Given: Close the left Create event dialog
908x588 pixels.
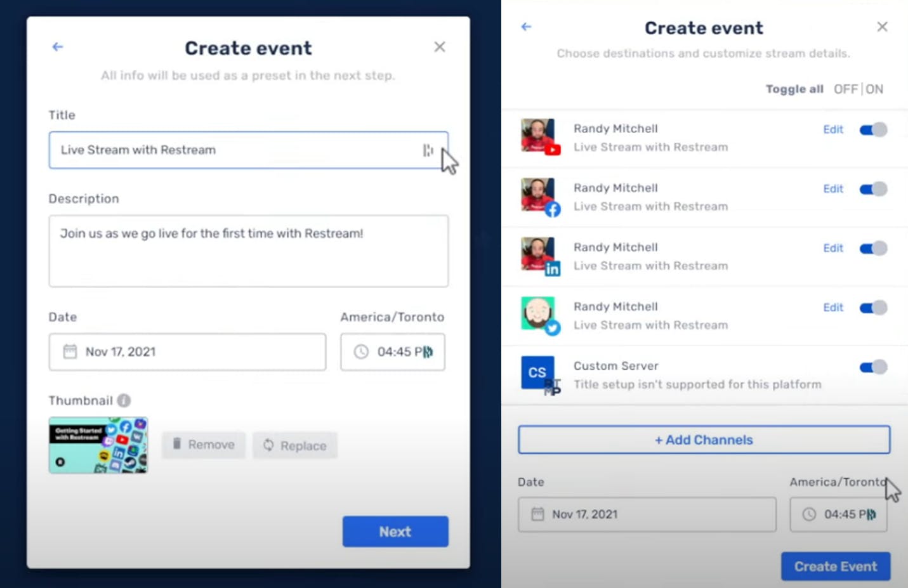Looking at the screenshot, I should (x=440, y=47).
